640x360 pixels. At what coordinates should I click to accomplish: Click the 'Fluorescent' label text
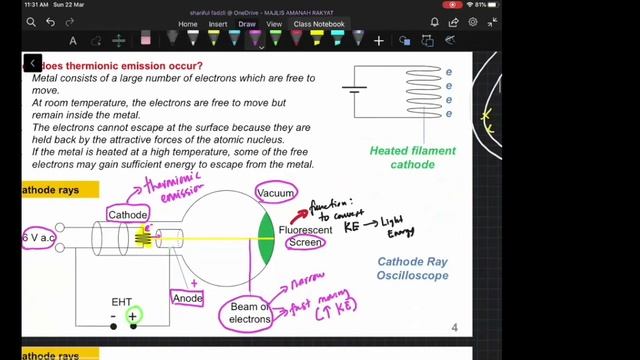[x=305, y=230]
